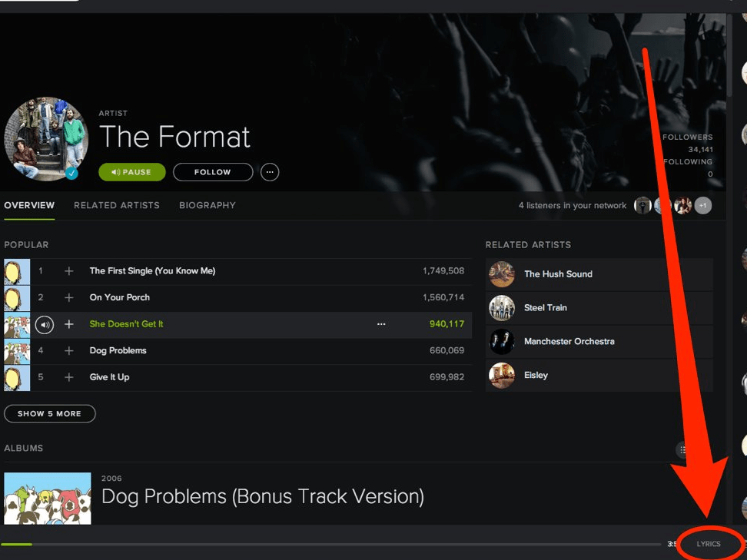Click first listener avatar in your network

tap(642, 206)
